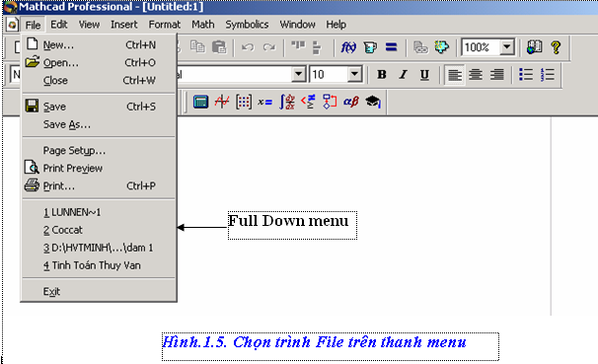Toggle Italic formatting
598x364 pixels.
pos(404,74)
